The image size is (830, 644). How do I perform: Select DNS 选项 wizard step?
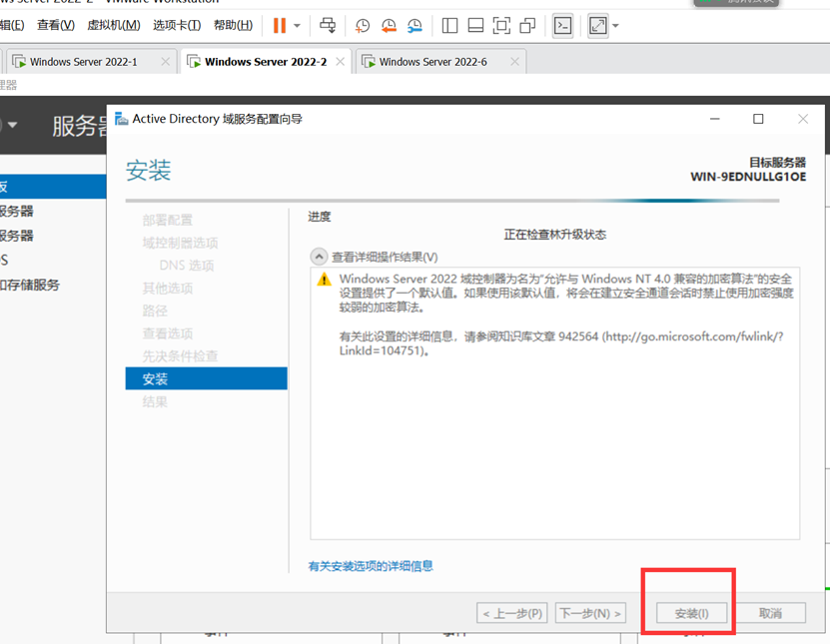coord(187,266)
